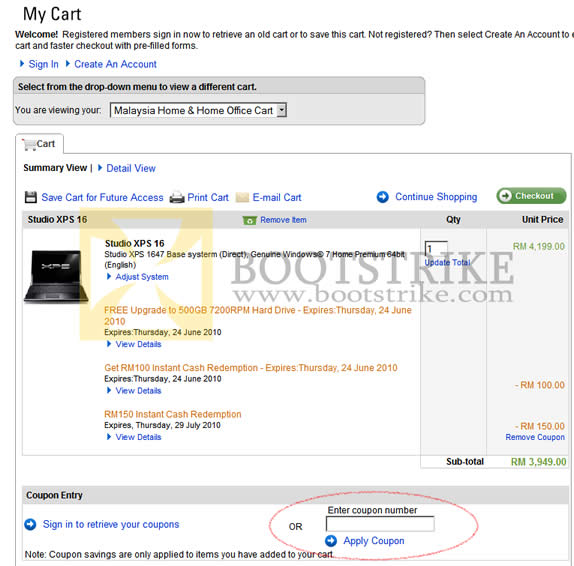Image resolution: width=574 pixels, height=566 pixels.
Task: Click the Create An Account link
Action: (115, 64)
